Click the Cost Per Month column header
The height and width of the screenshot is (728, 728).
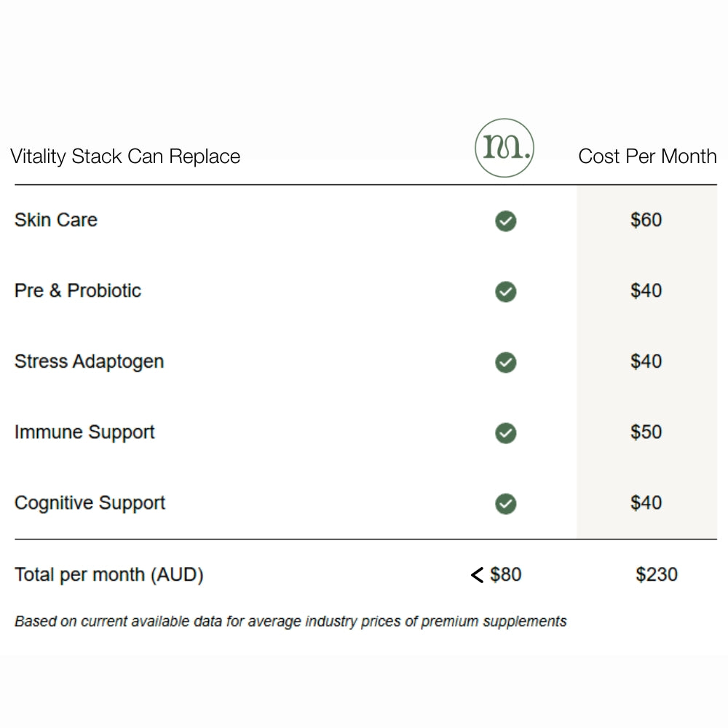pyautogui.click(x=647, y=157)
